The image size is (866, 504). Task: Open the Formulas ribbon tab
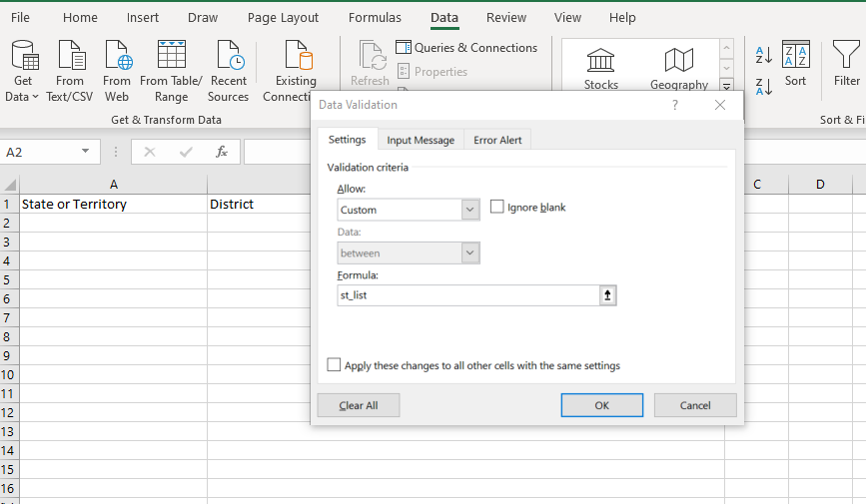[375, 18]
